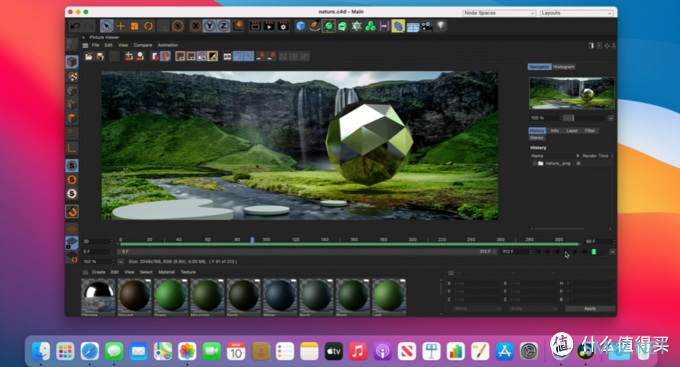Open the Node Spaces dropdown
Screen dimensions: 680x367
(x=499, y=13)
